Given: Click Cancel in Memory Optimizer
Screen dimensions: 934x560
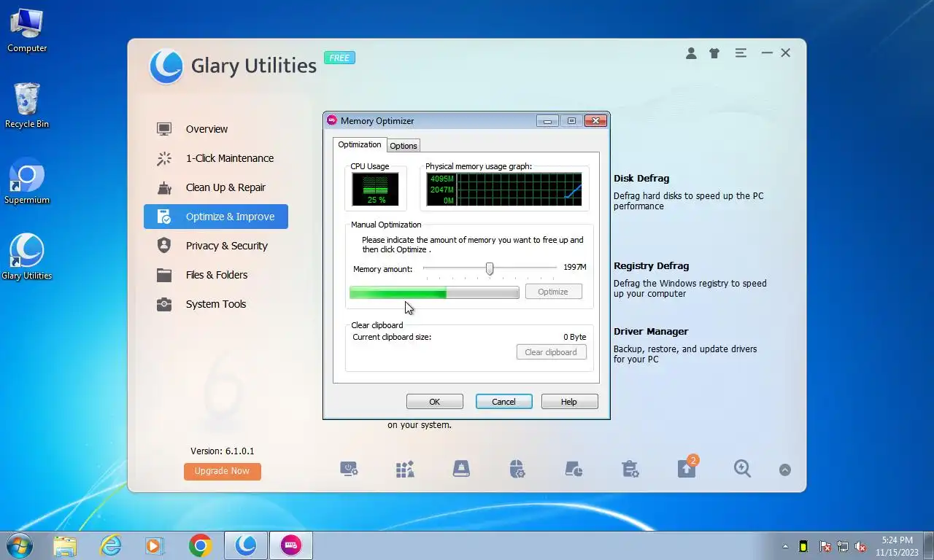Looking at the screenshot, I should [503, 402].
